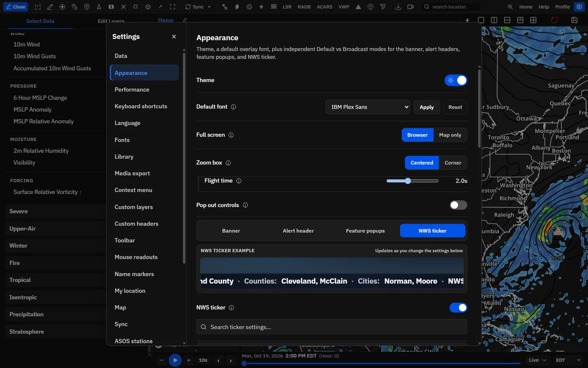The width and height of the screenshot is (588, 368).
Task: Click the red refresh icon
Action: coord(554,20)
